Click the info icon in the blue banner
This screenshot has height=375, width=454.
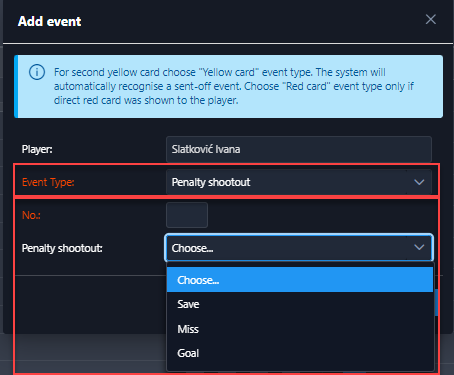37,72
